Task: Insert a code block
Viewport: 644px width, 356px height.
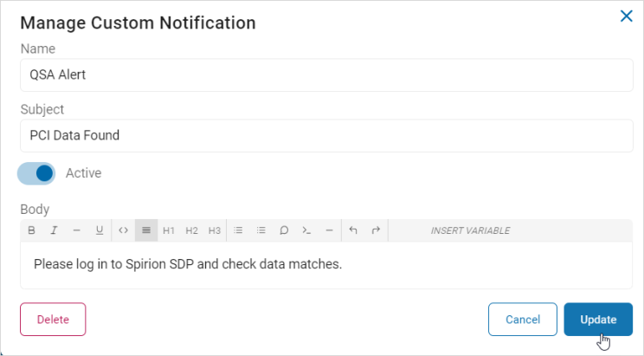Action: coord(306,230)
